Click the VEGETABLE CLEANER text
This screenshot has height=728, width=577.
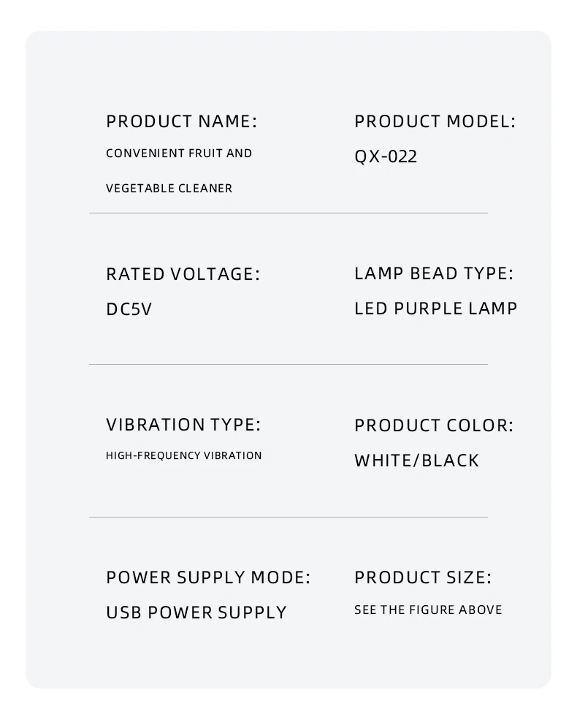click(169, 188)
